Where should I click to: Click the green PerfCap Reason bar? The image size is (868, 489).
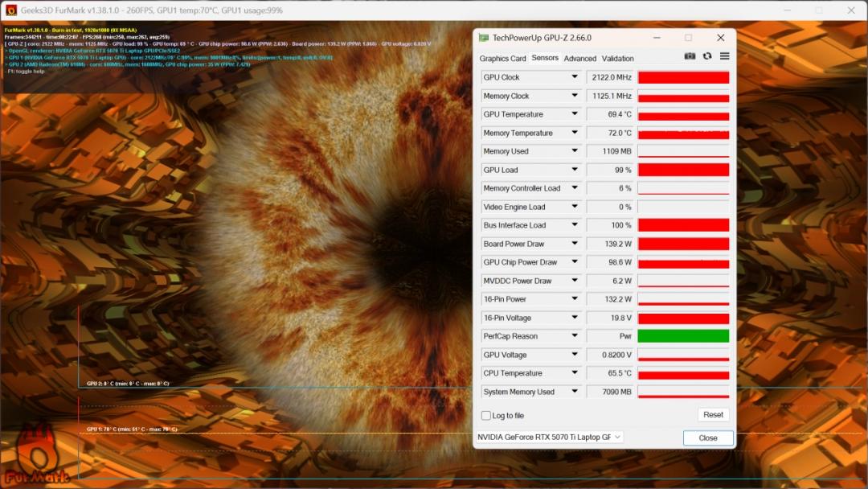(x=683, y=336)
